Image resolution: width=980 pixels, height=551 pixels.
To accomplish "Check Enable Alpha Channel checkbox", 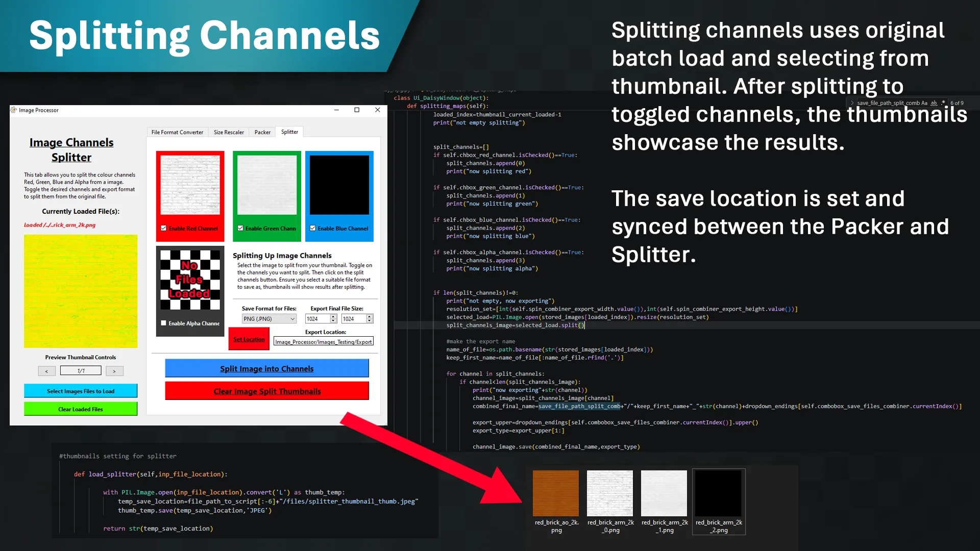I will (163, 323).
